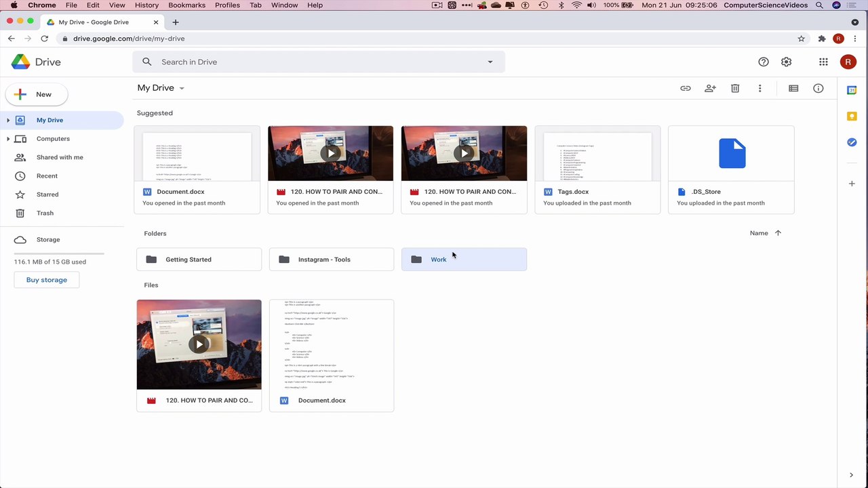868x488 pixels.
Task: Click the Search in Drive field
Action: point(319,62)
